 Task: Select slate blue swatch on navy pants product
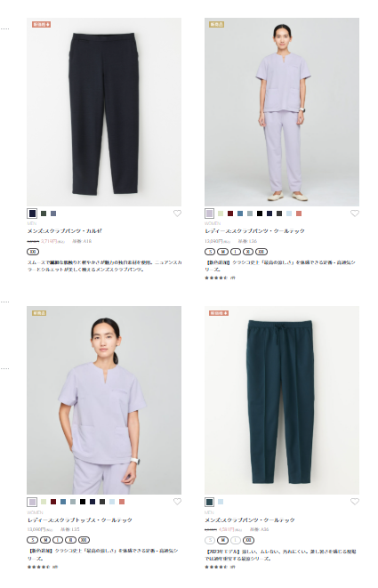pos(53,213)
